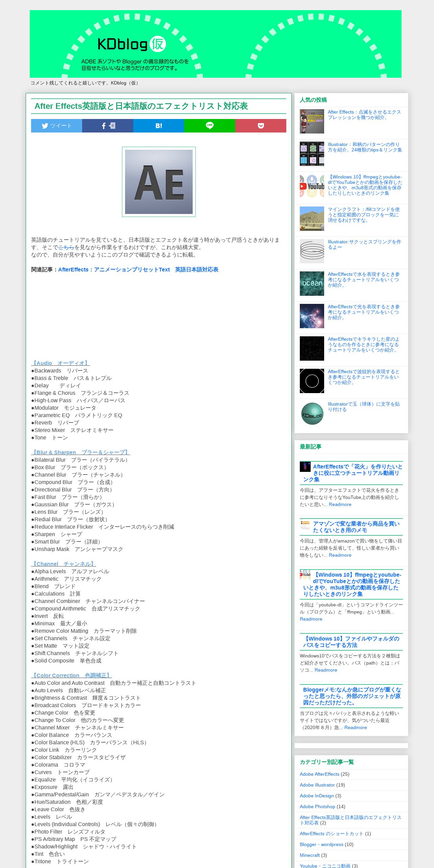The image size is (434, 868).
Task: Open 【Windows 10】ファイルやフォルダのパスをコピー article
Action: 351,642
